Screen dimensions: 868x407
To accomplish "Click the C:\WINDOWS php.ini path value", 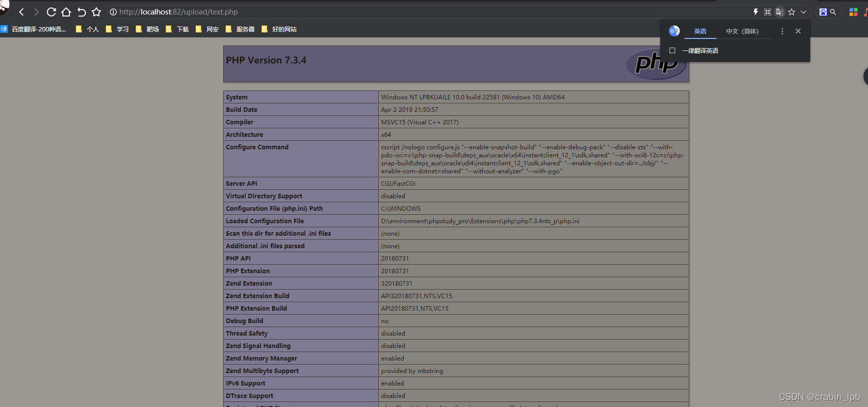I will tap(401, 208).
